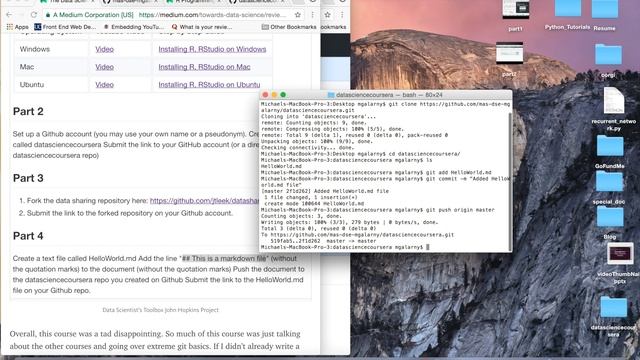Go back with the browser back arrow
The height and width of the screenshot is (360, 640).
tap(9, 15)
